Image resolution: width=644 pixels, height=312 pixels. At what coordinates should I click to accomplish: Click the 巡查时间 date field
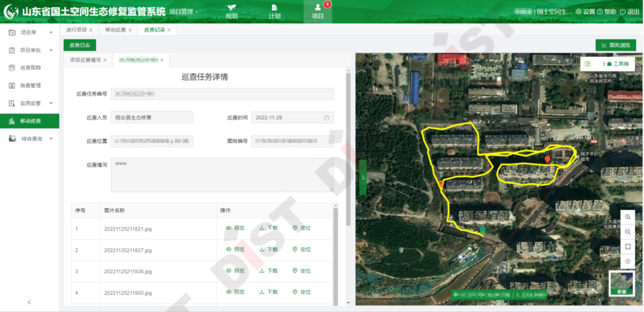click(292, 118)
